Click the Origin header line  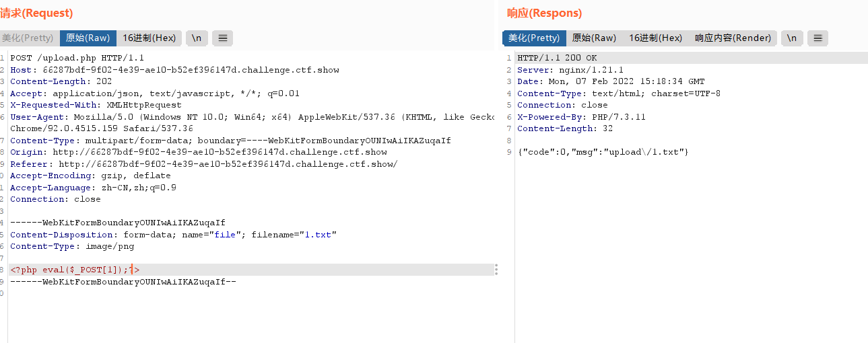point(199,152)
